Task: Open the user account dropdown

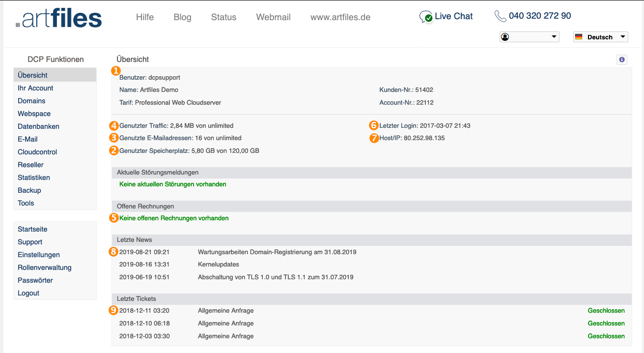Action: click(x=530, y=37)
